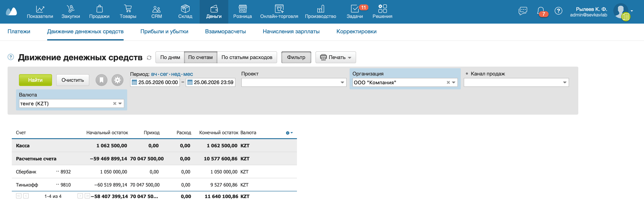Open the Онлайн-торговля section
Viewport: 644px width, 212px height.
[x=279, y=12]
